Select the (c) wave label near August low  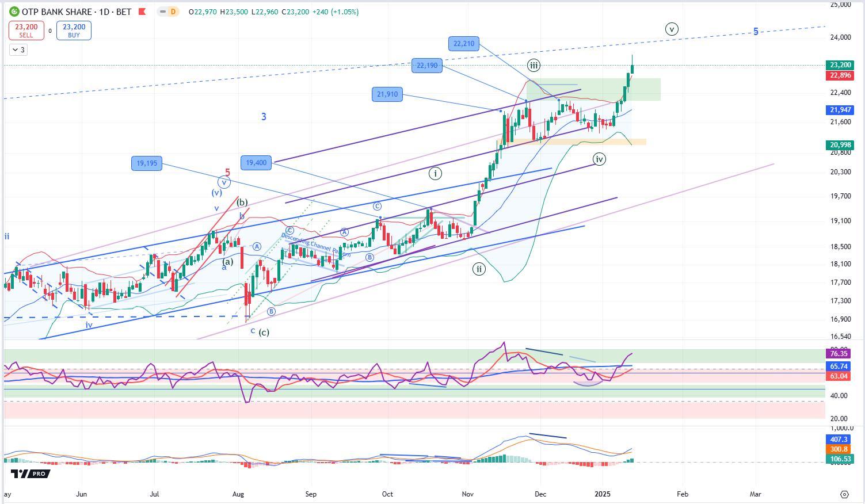[x=264, y=333]
